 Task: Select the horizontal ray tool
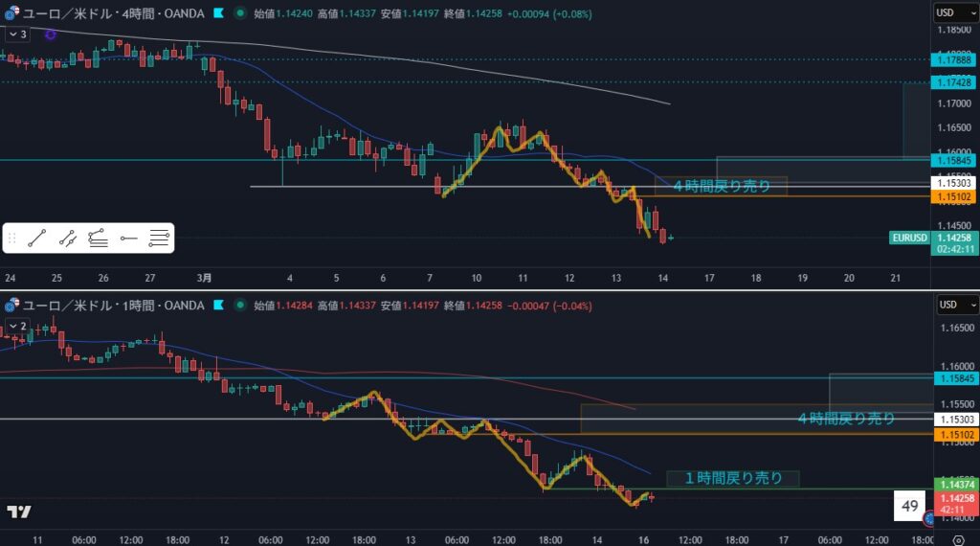pyautogui.click(x=129, y=239)
